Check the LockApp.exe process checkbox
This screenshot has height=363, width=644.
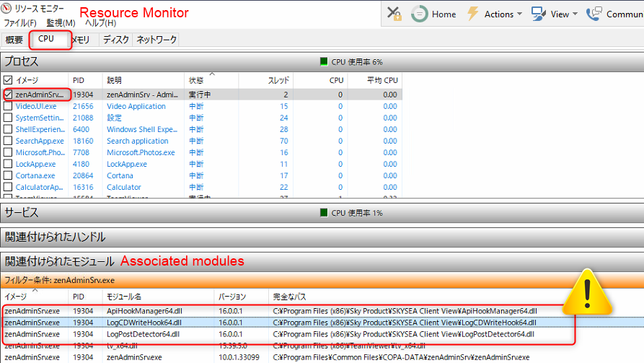click(x=8, y=164)
